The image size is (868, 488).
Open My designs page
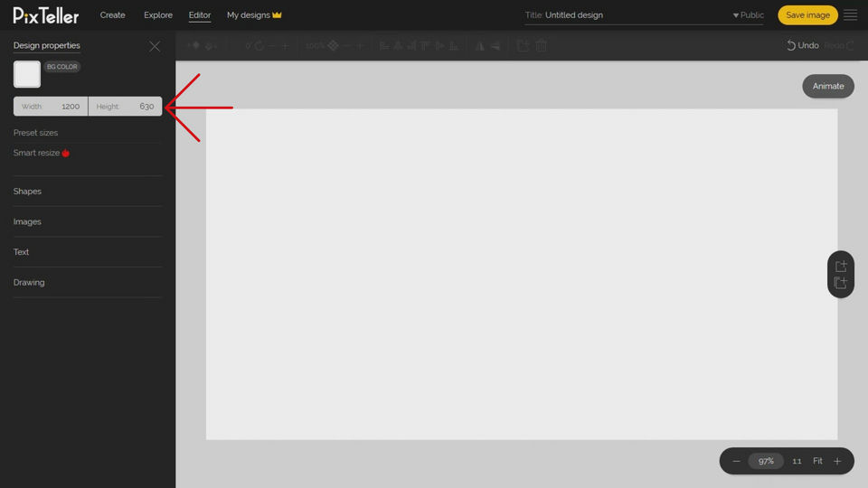click(x=254, y=15)
